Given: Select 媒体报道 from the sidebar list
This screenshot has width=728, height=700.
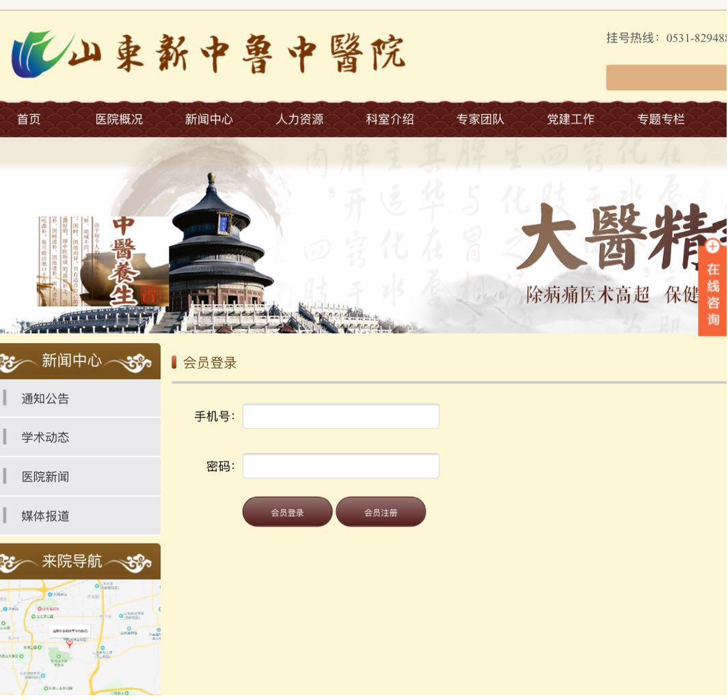Looking at the screenshot, I should point(45,516).
